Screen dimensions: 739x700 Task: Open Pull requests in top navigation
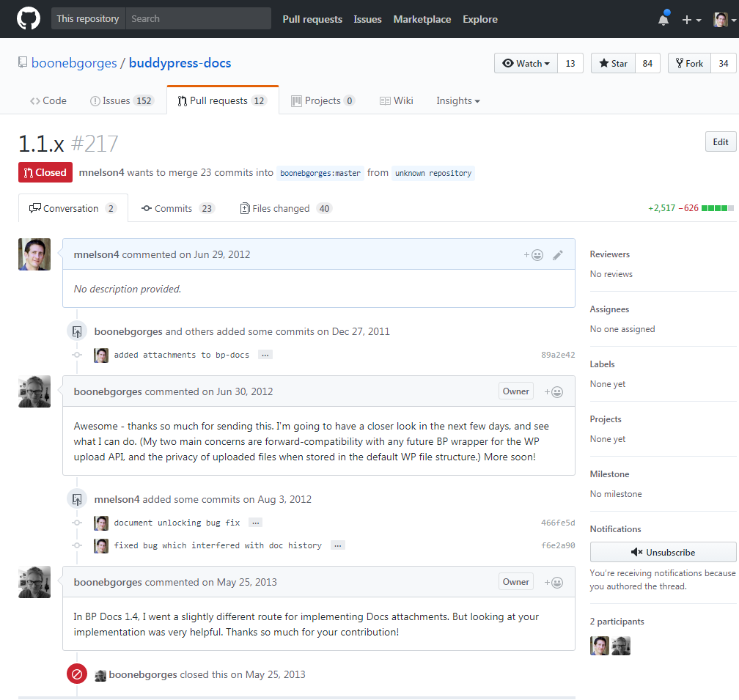pos(312,19)
